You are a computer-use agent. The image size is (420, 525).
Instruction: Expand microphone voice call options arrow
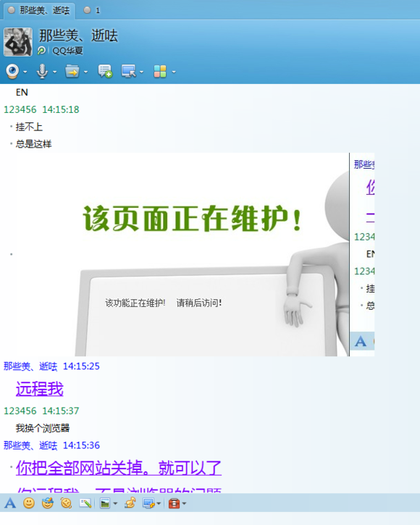pos(54,72)
